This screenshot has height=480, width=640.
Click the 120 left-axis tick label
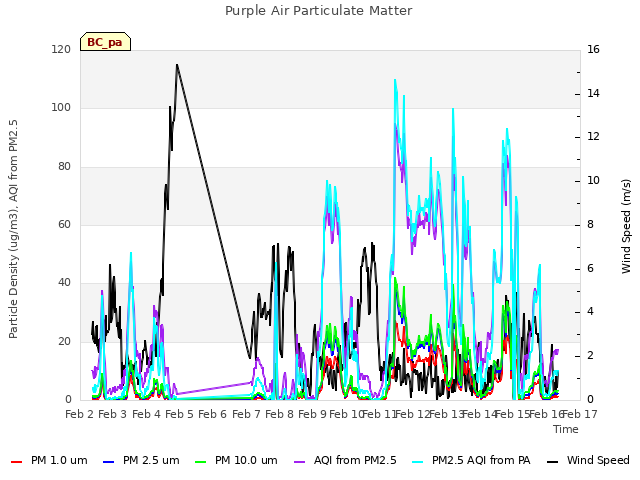(x=61, y=50)
